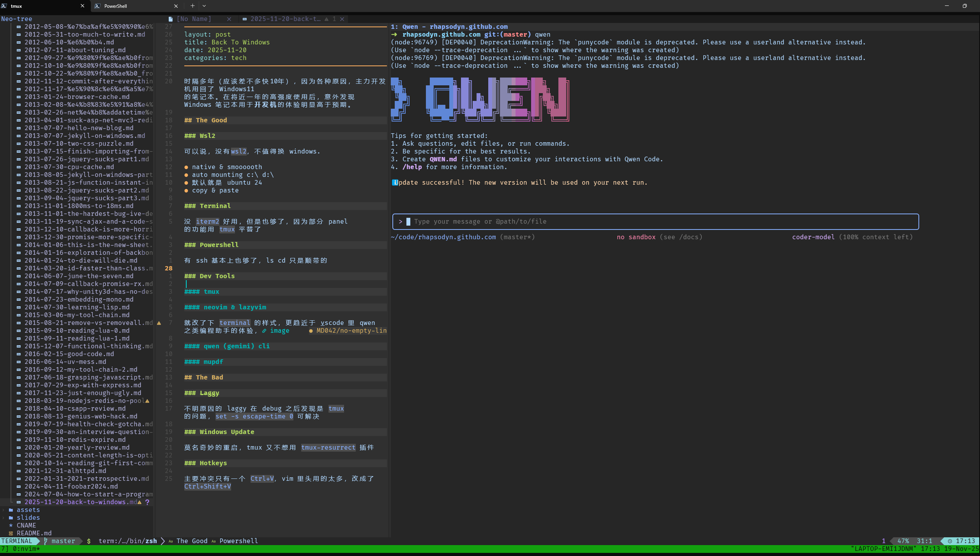Image resolution: width=980 pixels, height=556 pixels.
Task: Open the terminal tab dropdown chevron
Action: click(x=204, y=6)
